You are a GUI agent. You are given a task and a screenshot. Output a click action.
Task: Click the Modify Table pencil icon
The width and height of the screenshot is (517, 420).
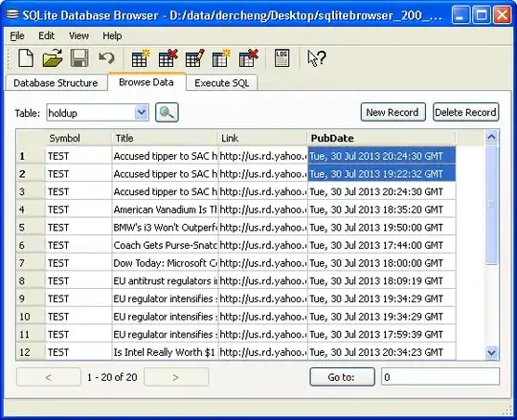(194, 58)
